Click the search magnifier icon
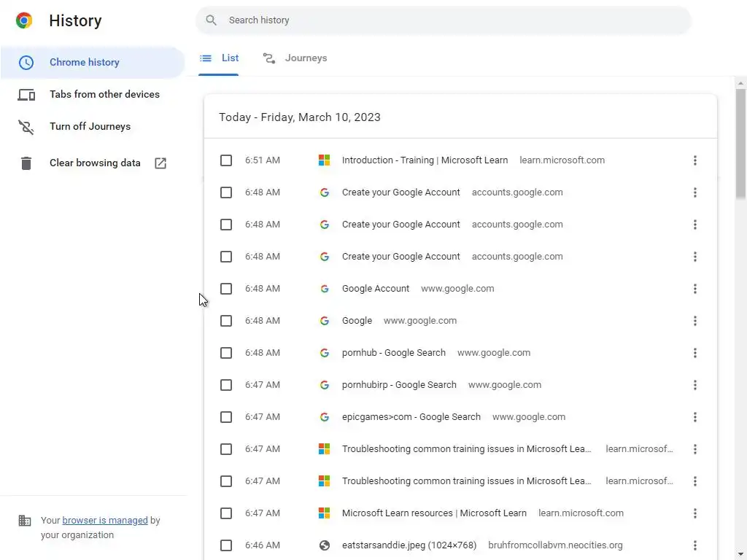 click(212, 20)
